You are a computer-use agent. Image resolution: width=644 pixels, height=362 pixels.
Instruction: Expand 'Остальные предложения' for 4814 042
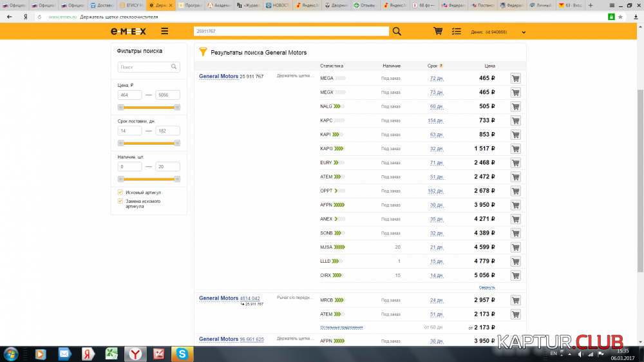pyautogui.click(x=341, y=327)
